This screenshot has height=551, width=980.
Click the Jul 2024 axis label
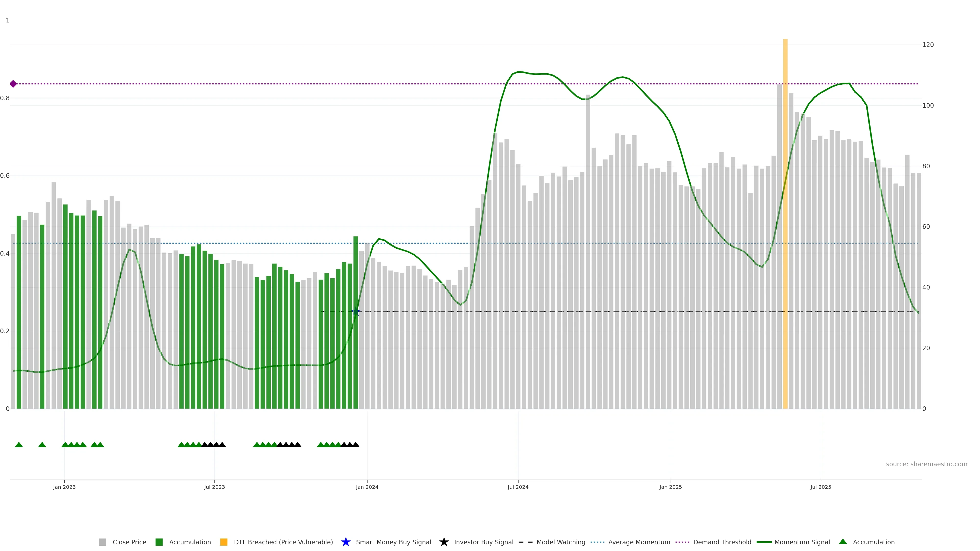tap(518, 487)
